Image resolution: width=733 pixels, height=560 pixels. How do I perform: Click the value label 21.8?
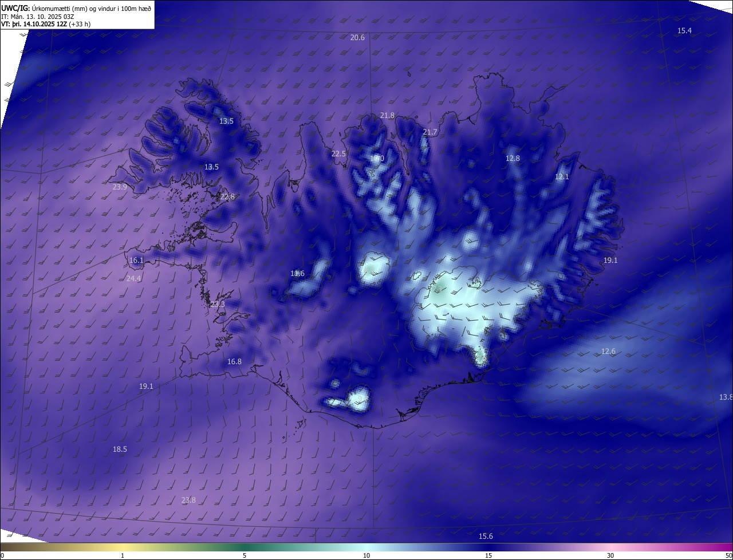(387, 115)
